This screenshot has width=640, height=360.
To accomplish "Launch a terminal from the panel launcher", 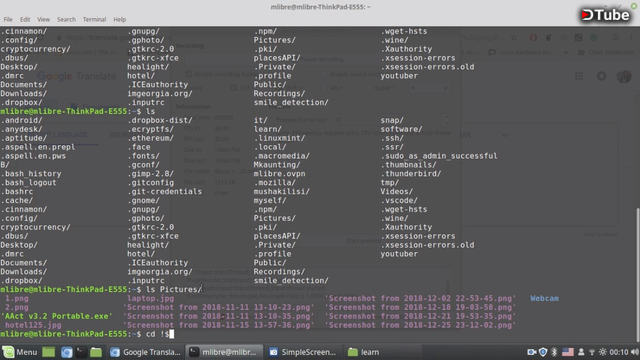I will pos(81,352).
